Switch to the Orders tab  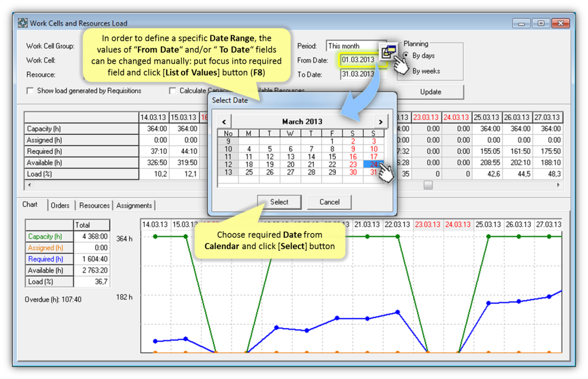pos(60,206)
